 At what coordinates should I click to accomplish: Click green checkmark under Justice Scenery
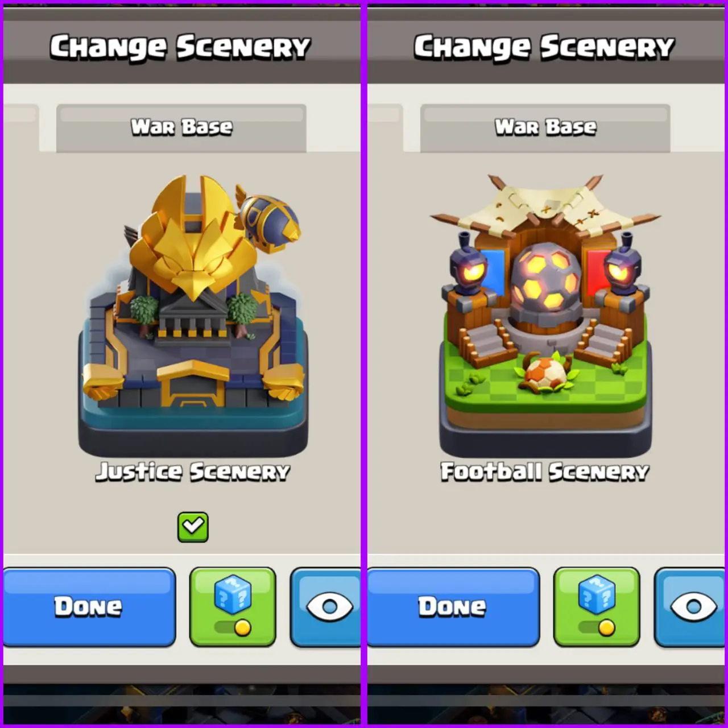(193, 527)
